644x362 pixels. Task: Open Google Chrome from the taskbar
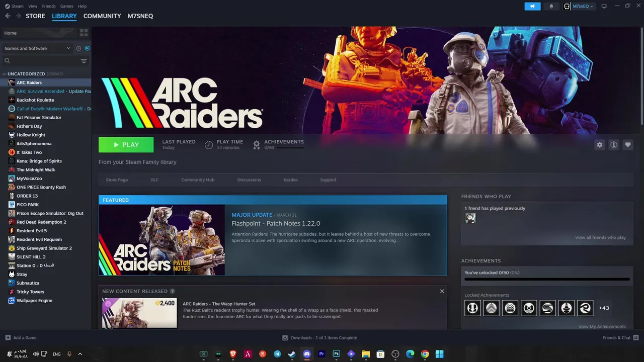[x=425, y=354]
